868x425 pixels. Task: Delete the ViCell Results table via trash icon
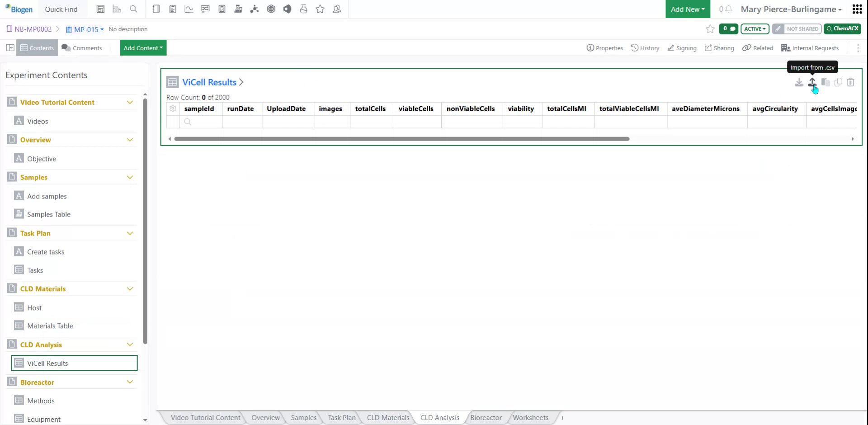tap(851, 83)
